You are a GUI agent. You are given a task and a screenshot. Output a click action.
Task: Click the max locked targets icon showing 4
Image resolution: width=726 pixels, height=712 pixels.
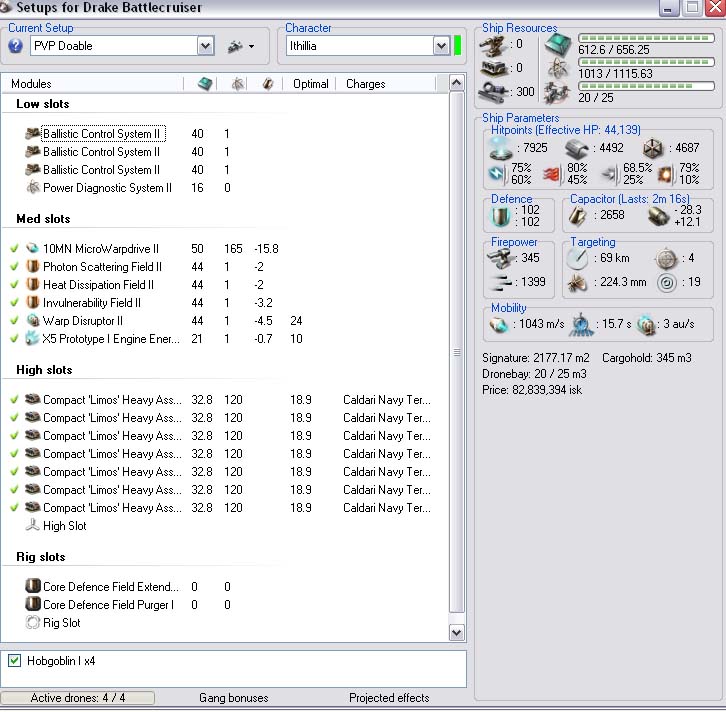click(666, 258)
